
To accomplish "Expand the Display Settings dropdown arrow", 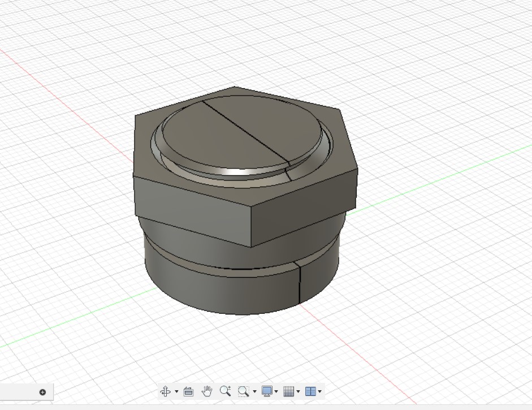I will click(x=276, y=392).
